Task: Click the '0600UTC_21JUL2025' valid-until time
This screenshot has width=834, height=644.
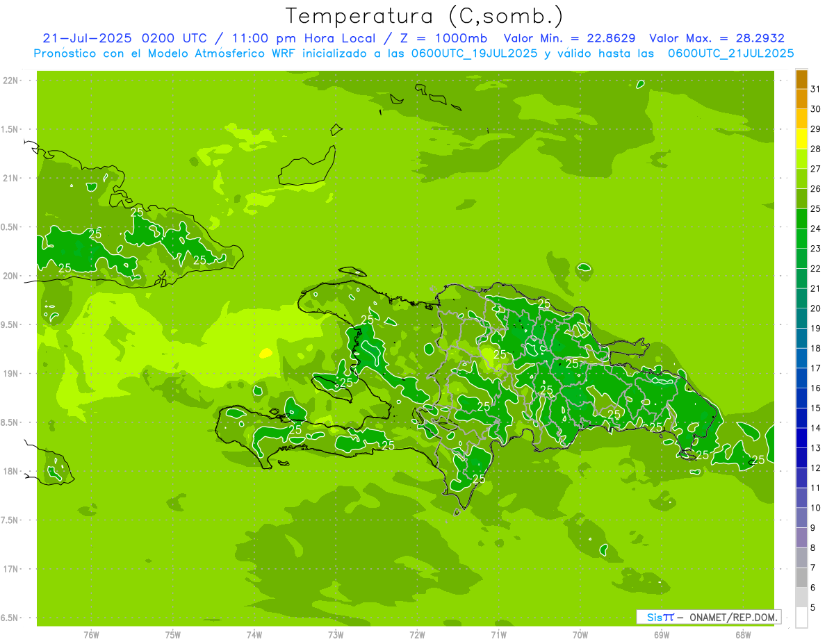Action: tap(730, 53)
